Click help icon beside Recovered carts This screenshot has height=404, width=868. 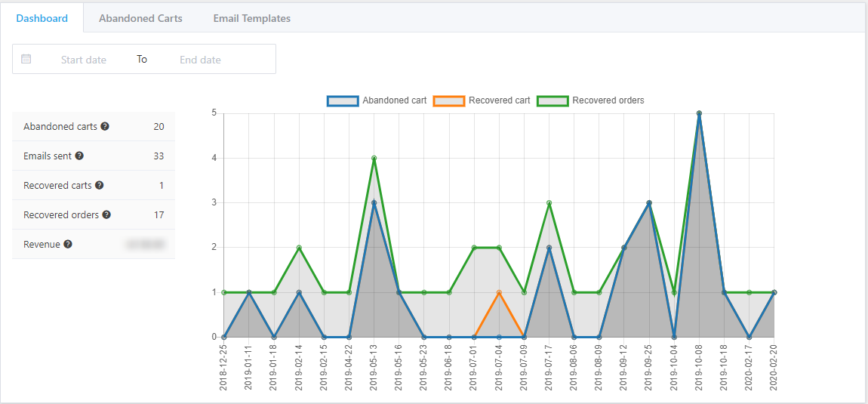point(99,185)
